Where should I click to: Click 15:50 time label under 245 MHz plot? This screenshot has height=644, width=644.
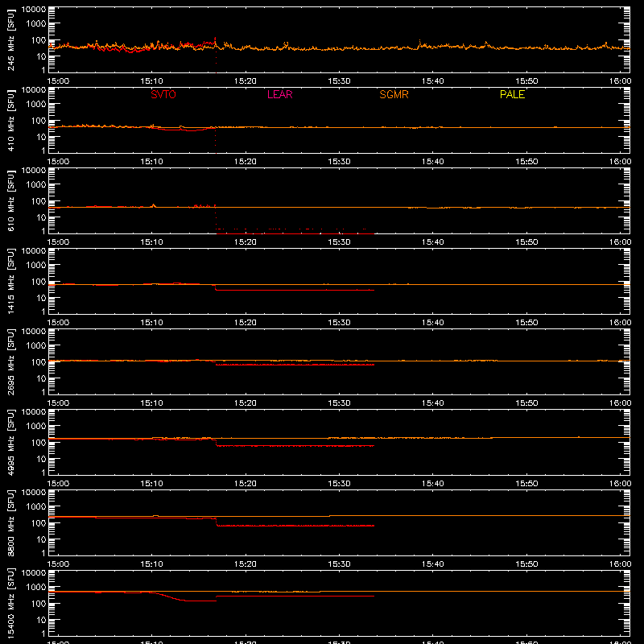point(526,81)
